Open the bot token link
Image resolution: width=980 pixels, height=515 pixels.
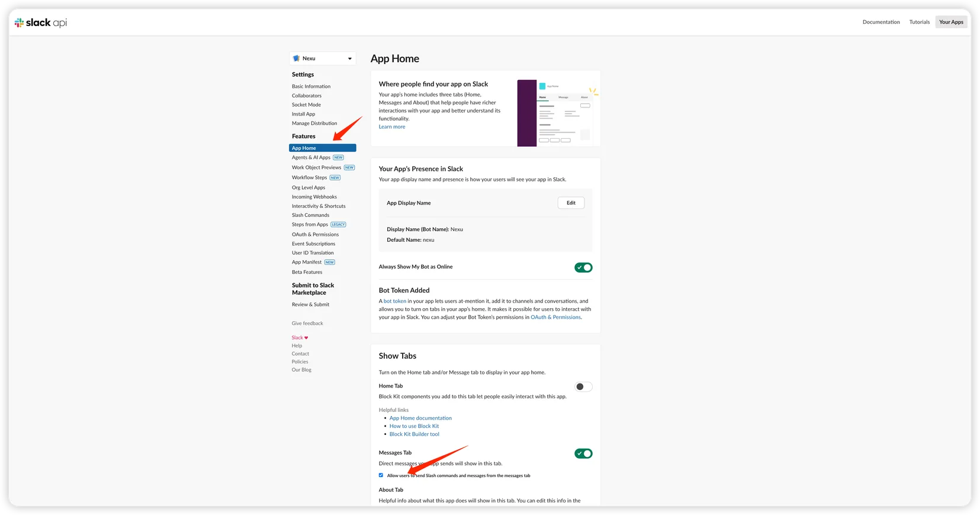click(395, 301)
